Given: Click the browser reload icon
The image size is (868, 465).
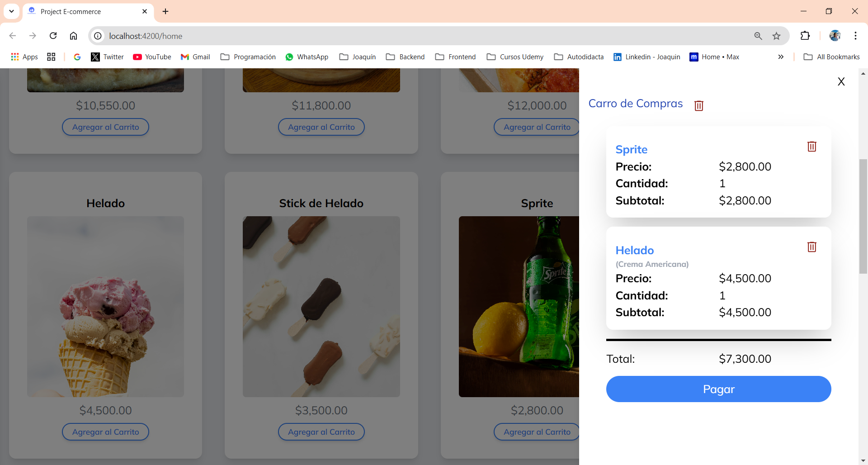Looking at the screenshot, I should point(53,36).
